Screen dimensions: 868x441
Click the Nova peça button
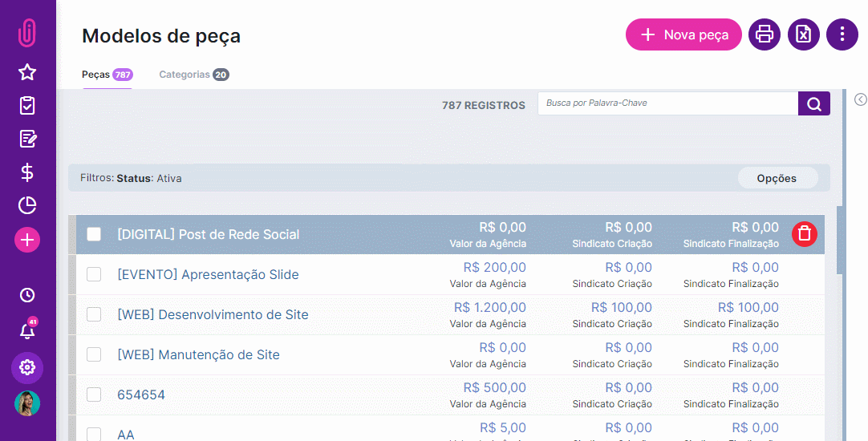point(683,34)
